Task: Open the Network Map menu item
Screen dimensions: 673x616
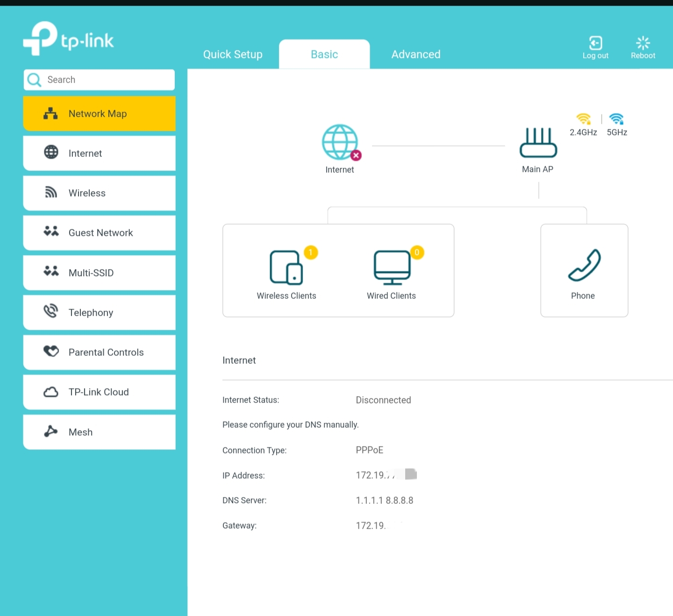Action: [x=99, y=113]
